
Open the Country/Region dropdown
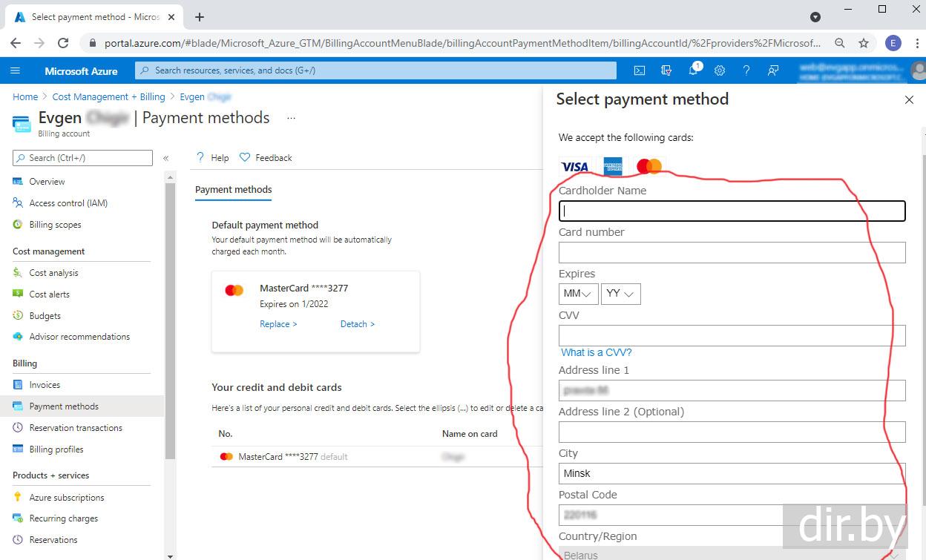click(x=732, y=554)
